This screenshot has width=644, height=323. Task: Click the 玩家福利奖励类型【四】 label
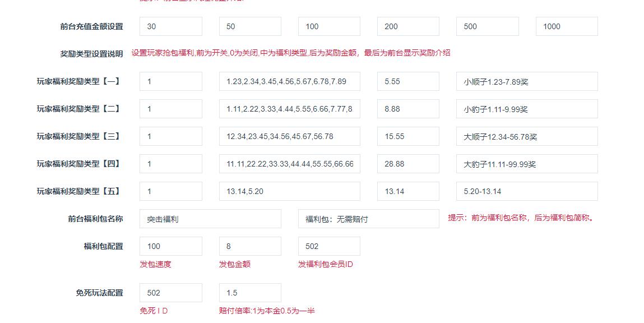80,164
